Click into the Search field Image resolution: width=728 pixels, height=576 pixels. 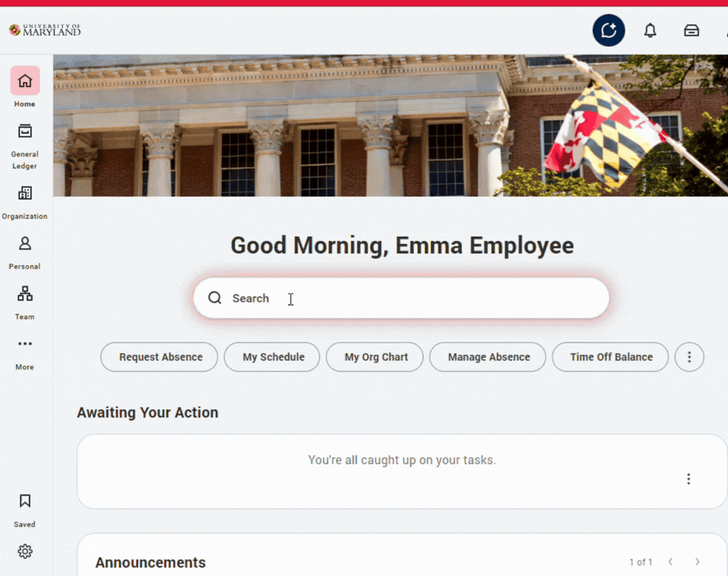click(x=401, y=298)
